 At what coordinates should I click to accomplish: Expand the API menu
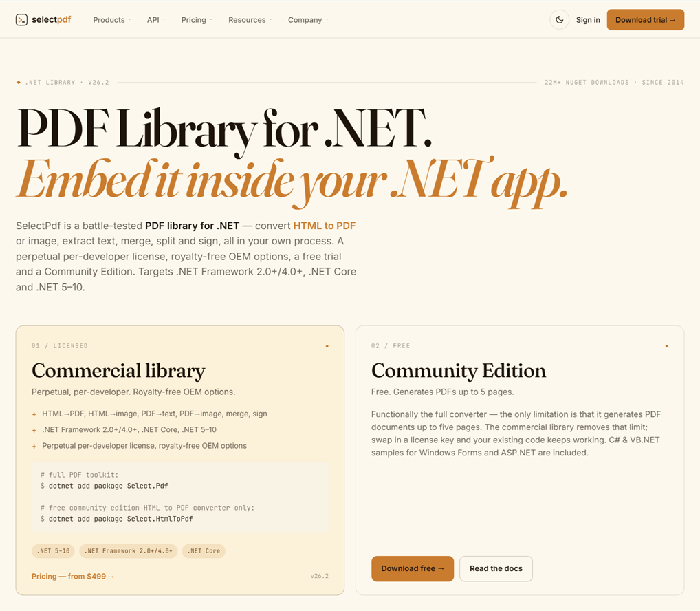156,20
